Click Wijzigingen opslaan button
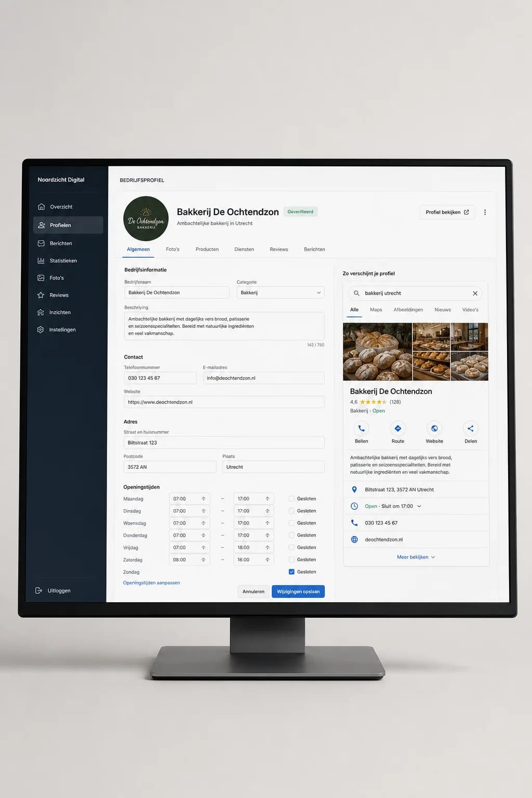This screenshot has width=532, height=798. pyautogui.click(x=298, y=591)
